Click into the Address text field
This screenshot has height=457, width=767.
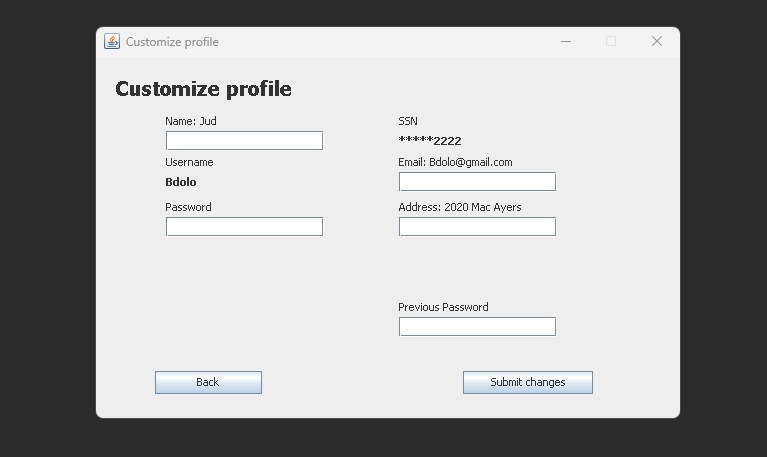tap(477, 227)
